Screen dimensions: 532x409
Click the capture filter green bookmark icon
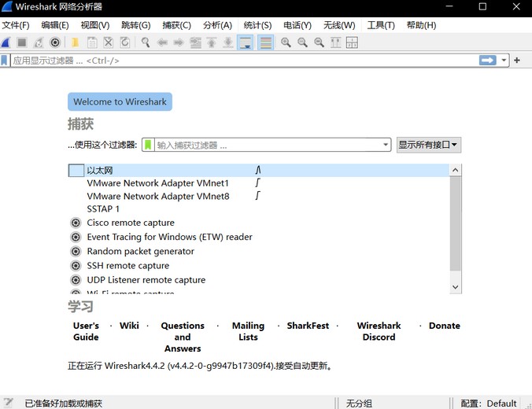tap(148, 145)
